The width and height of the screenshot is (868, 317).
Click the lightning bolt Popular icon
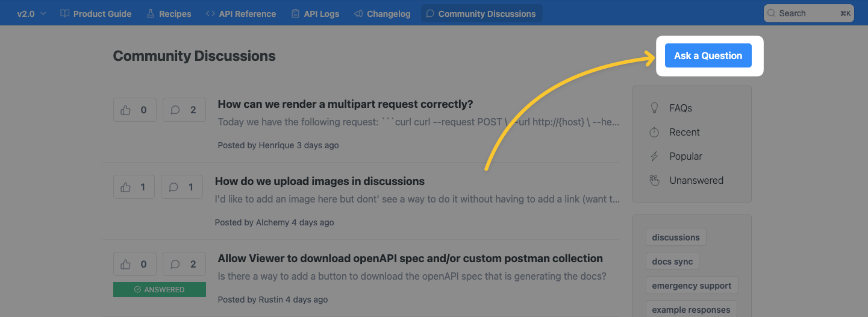click(x=654, y=157)
